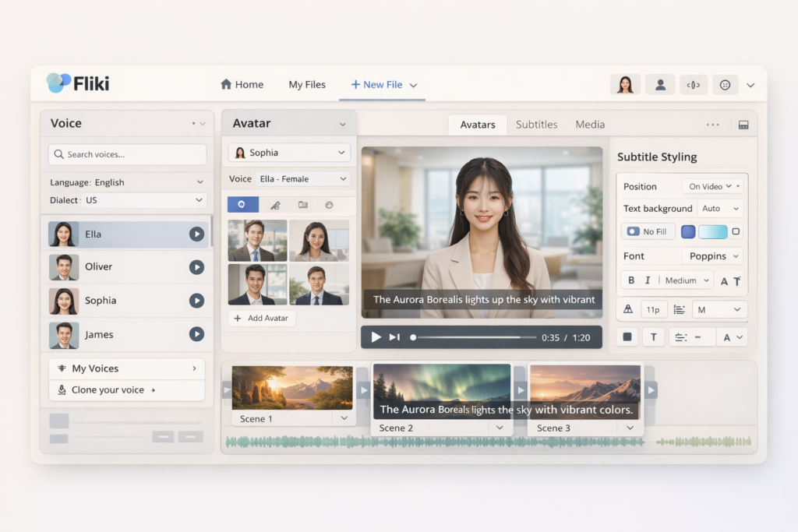The image size is (798, 532).
Task: Click the voice audio icon in the top bar
Action: pos(694,84)
